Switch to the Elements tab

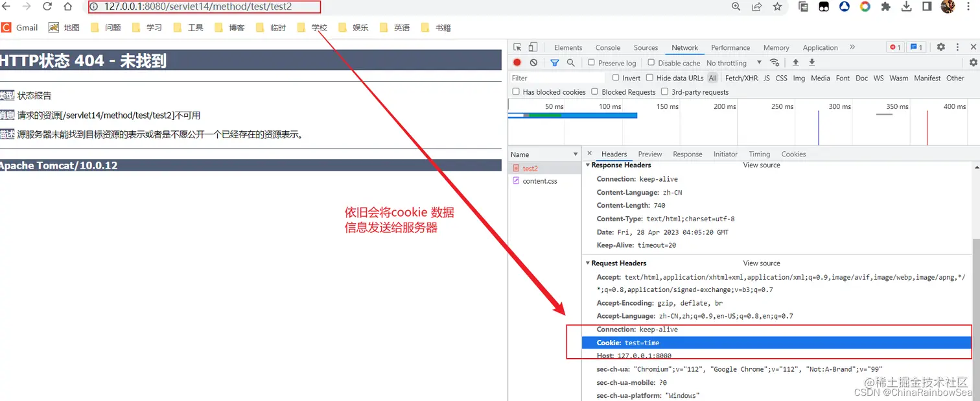coord(568,47)
